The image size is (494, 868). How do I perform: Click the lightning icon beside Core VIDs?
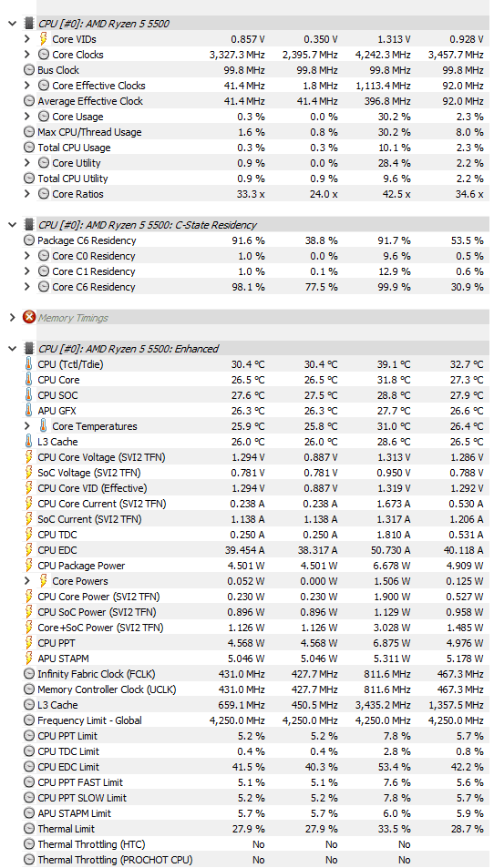click(43, 39)
